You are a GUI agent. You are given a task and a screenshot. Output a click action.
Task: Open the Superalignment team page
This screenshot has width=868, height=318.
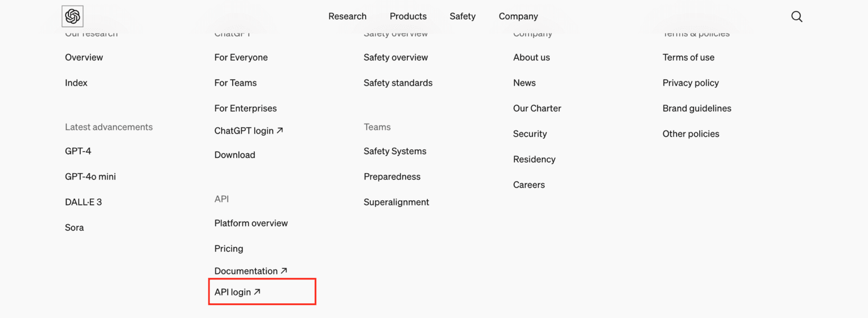coord(396,202)
